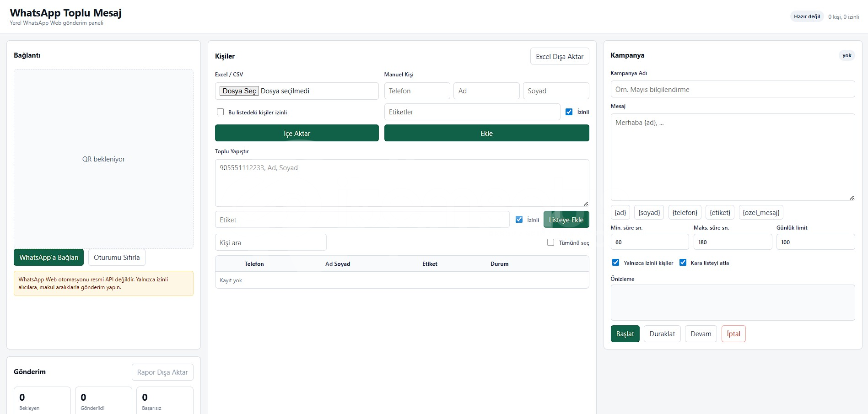Click the 'Başarısız' counter card
The height and width of the screenshot is (414, 868).
pyautogui.click(x=165, y=401)
